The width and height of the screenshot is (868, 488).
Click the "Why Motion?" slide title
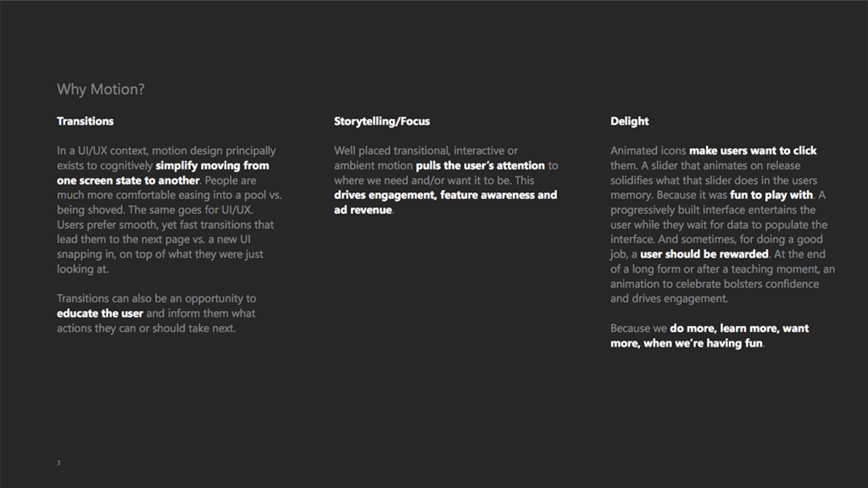100,89
